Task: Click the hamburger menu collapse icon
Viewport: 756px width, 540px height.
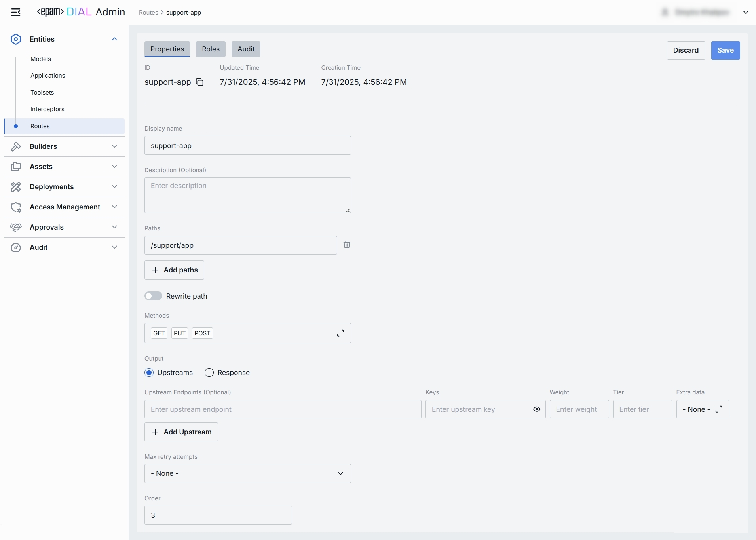Action: coord(16,12)
